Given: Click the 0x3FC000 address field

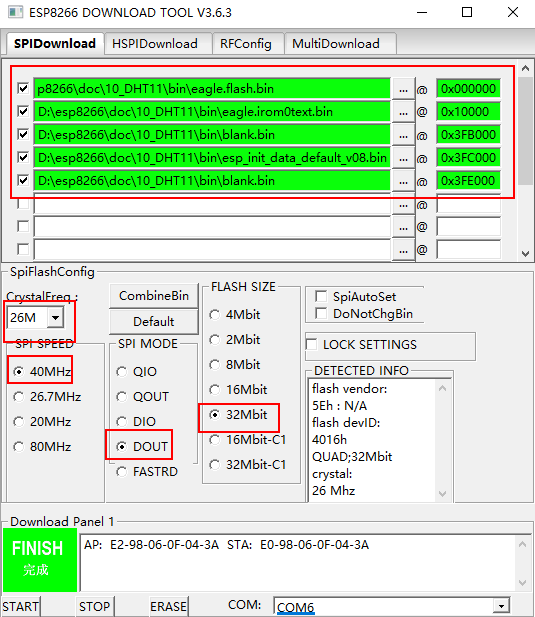Looking at the screenshot, I should coord(468,158).
